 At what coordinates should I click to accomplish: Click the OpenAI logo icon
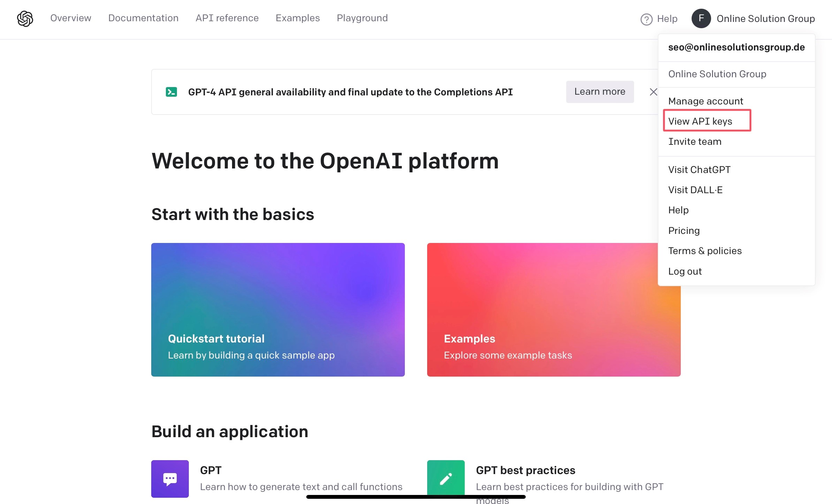(25, 18)
